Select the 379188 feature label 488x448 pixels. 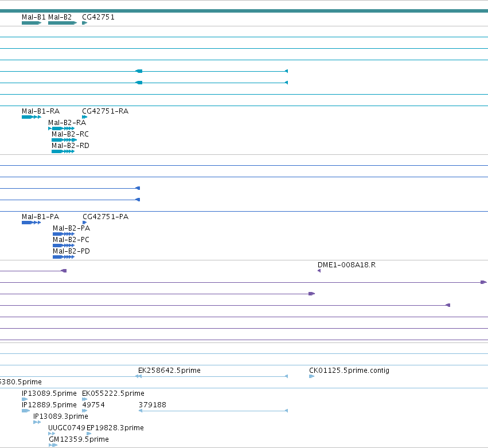[152, 405]
